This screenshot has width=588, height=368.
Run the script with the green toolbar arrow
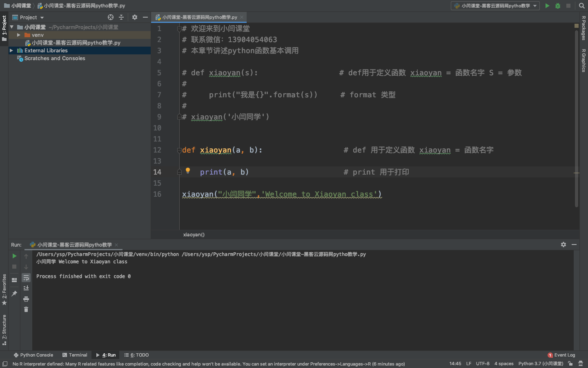pos(547,6)
